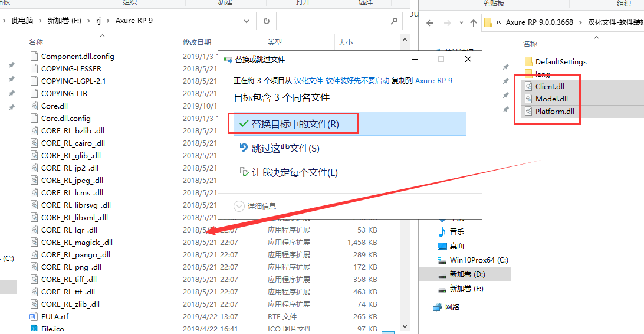This screenshot has height=334, width=644.
Task: Select 此电脑 breadcrumb in left address bar
Action: 22,21
